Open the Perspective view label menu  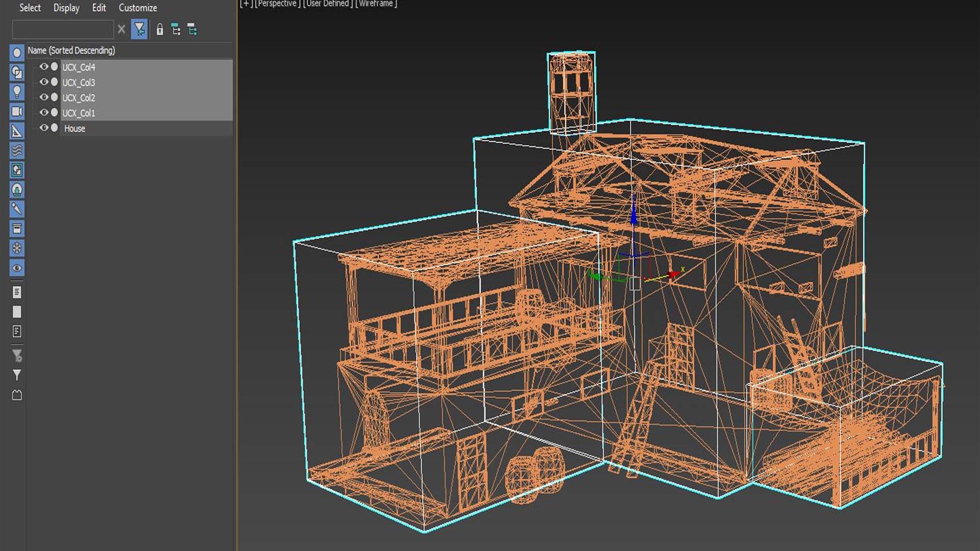pos(277,4)
